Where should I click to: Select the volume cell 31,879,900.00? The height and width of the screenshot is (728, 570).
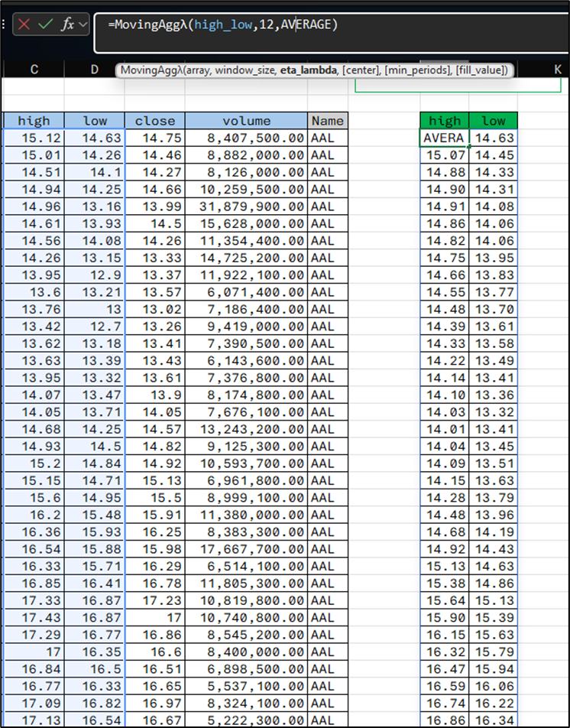(x=246, y=206)
